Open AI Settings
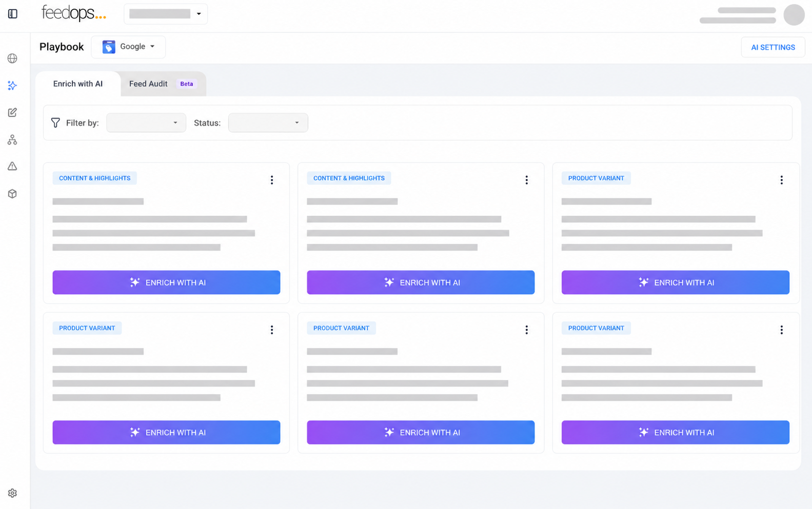Viewport: 812px width, 509px height. pos(773,47)
